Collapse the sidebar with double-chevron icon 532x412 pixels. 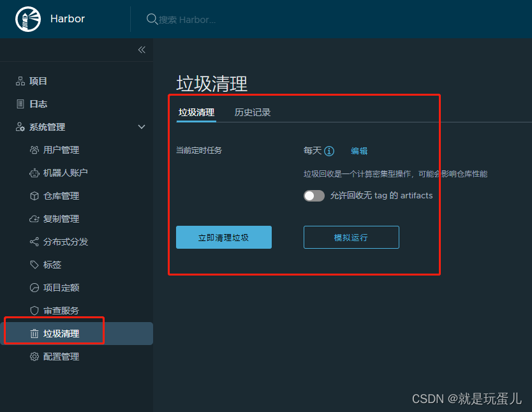[142, 50]
